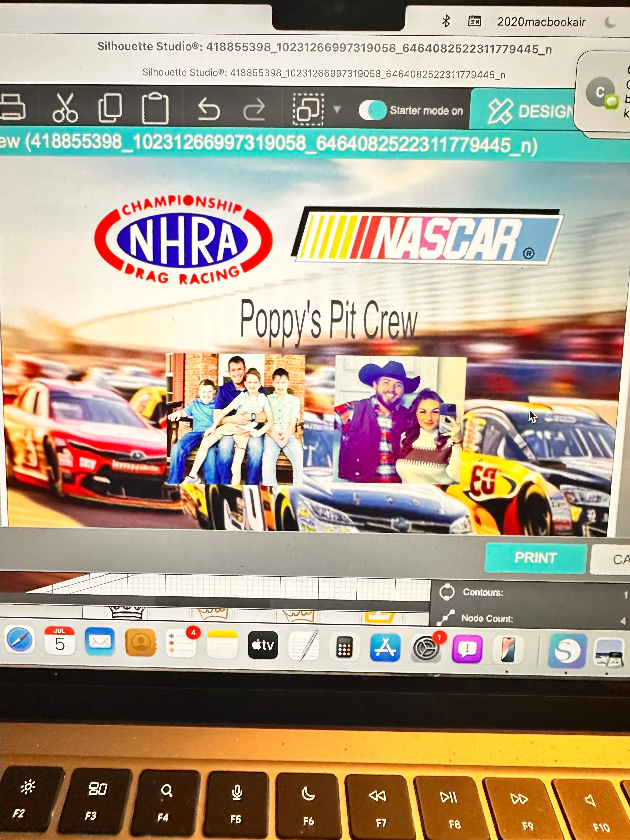Open the select options dropdown arrow
Screen dimensions: 630x840
point(337,110)
